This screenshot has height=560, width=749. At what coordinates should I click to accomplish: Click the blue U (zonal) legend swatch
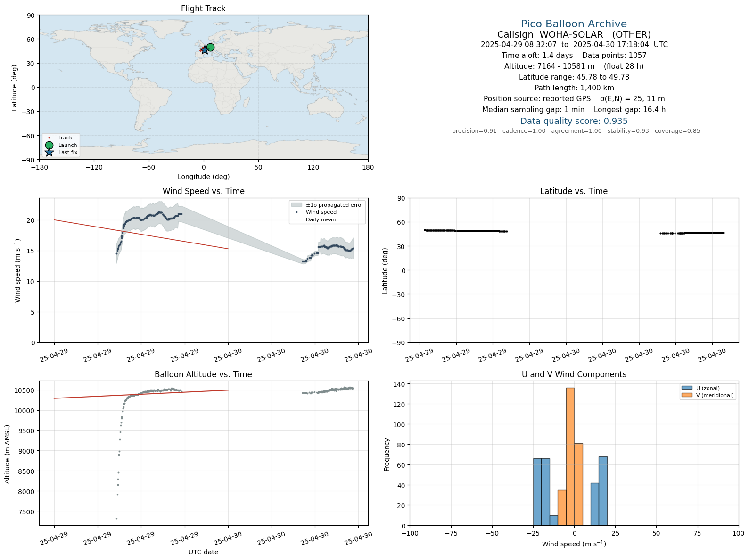[x=687, y=388]
